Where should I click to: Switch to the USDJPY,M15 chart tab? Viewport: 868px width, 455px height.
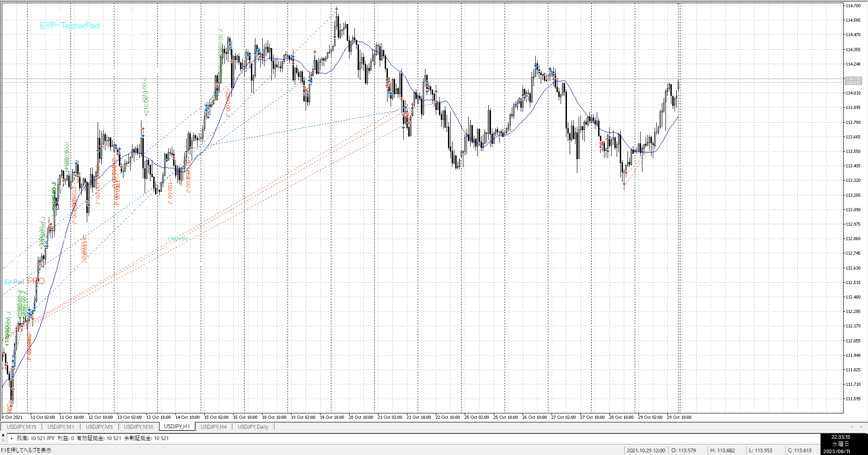21,427
